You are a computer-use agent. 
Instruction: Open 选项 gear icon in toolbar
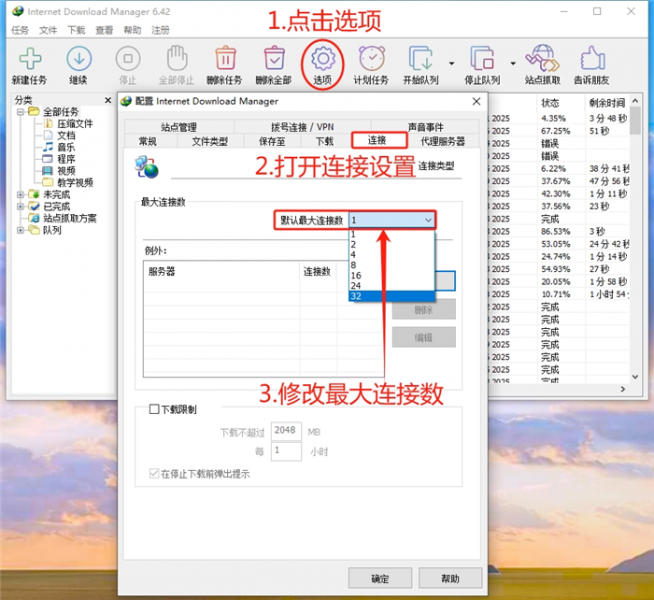click(323, 58)
